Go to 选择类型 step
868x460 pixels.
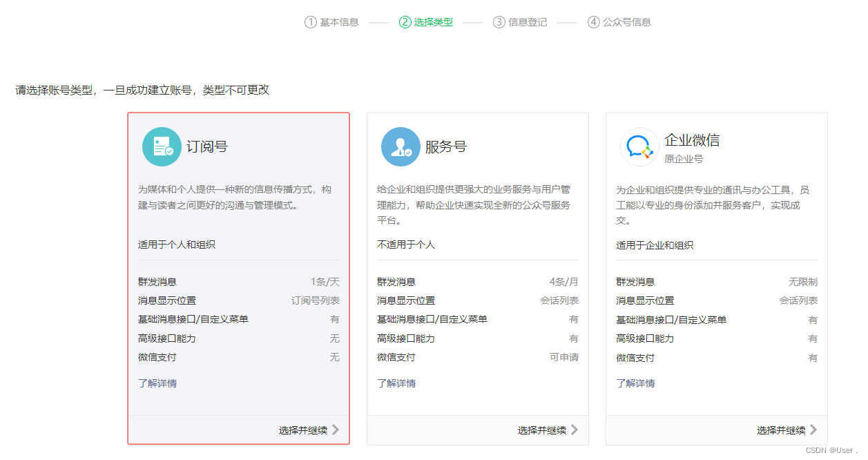click(434, 22)
